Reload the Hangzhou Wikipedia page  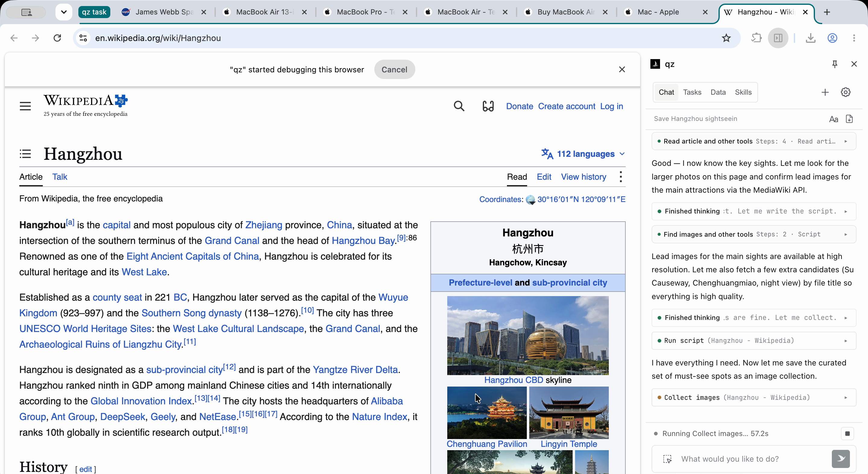(57, 38)
